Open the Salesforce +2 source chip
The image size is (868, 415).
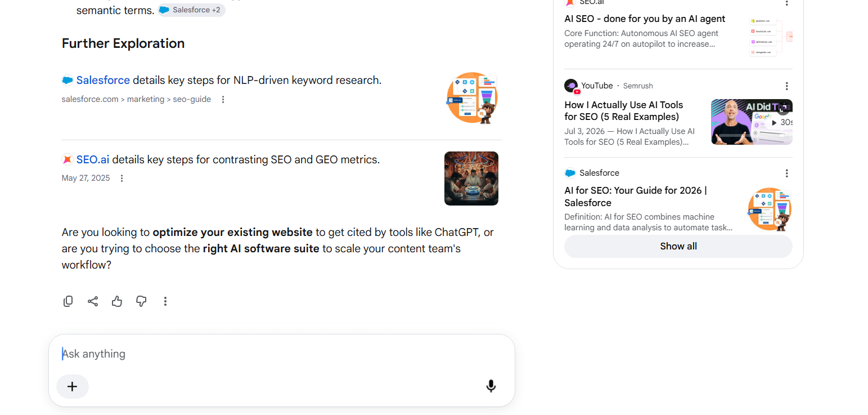click(x=191, y=10)
